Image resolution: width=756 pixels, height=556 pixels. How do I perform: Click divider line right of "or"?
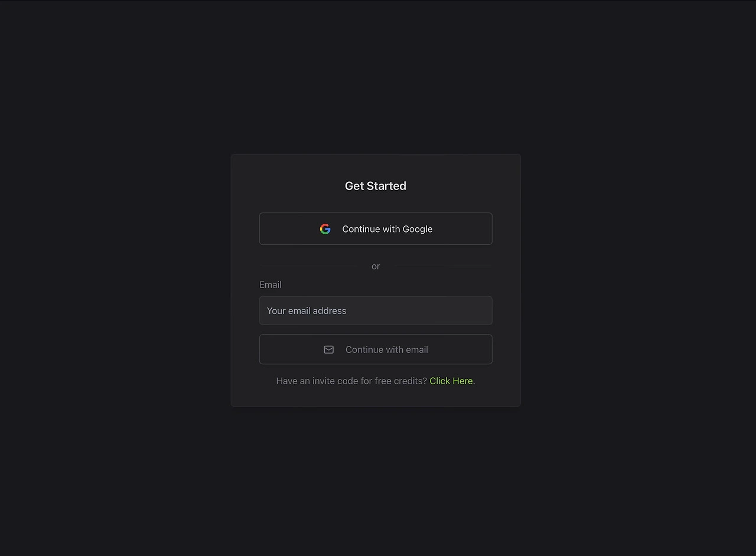coord(442,266)
